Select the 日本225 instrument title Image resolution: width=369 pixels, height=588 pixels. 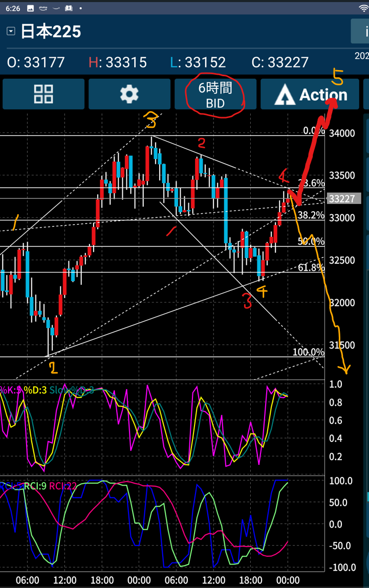click(51, 32)
